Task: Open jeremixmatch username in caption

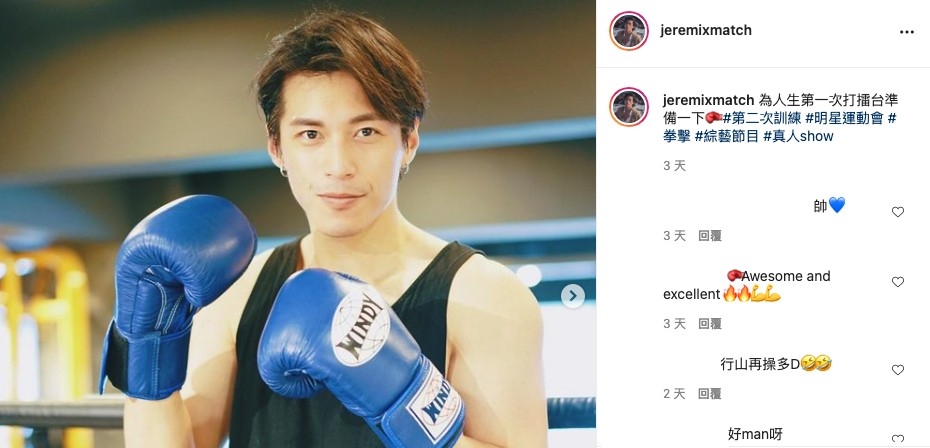Action: (x=708, y=100)
